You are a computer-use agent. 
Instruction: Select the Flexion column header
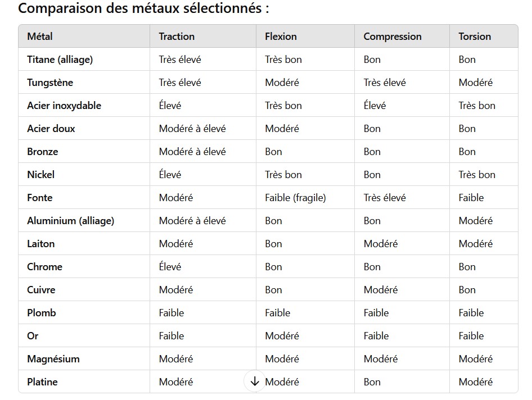point(281,37)
